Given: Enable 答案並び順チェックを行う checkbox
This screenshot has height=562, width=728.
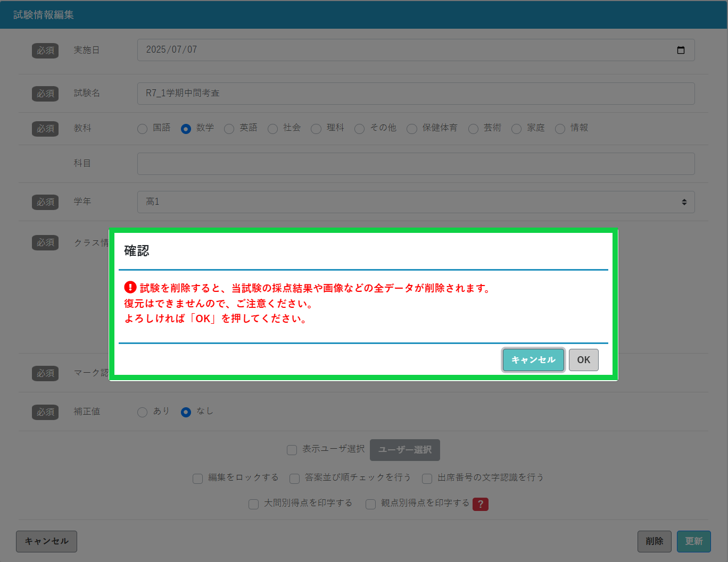Looking at the screenshot, I should pyautogui.click(x=294, y=479).
